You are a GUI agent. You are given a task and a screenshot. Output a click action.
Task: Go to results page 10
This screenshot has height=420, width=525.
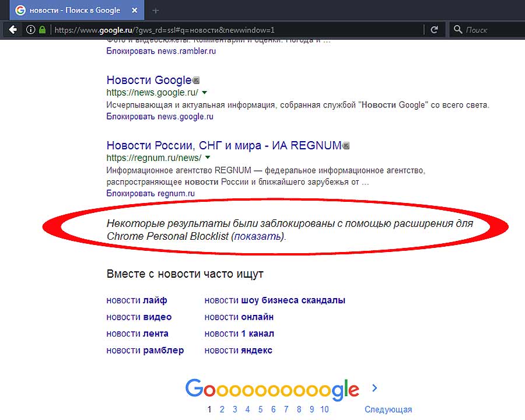324,409
